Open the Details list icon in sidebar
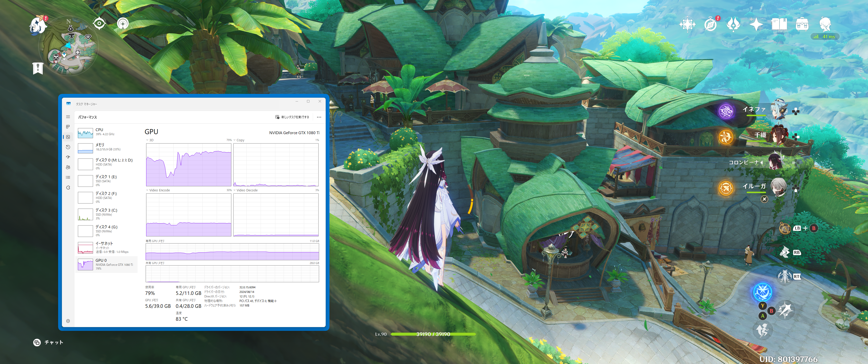The image size is (868, 364). tap(68, 177)
